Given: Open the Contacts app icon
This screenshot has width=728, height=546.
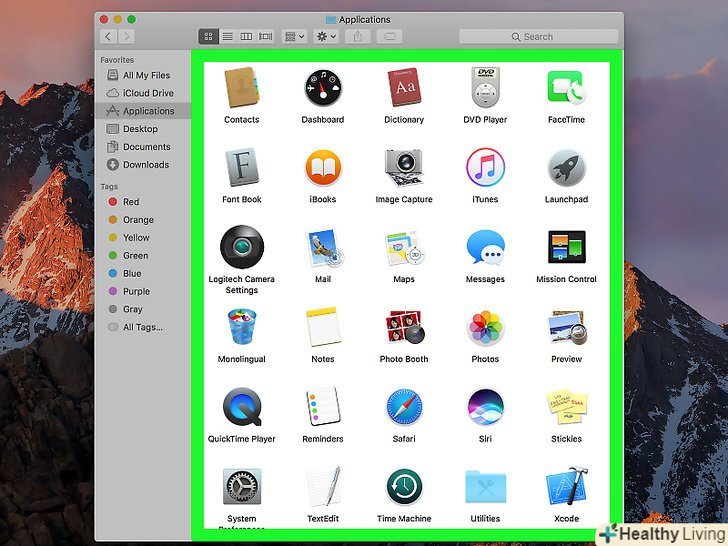Looking at the screenshot, I should pyautogui.click(x=242, y=88).
